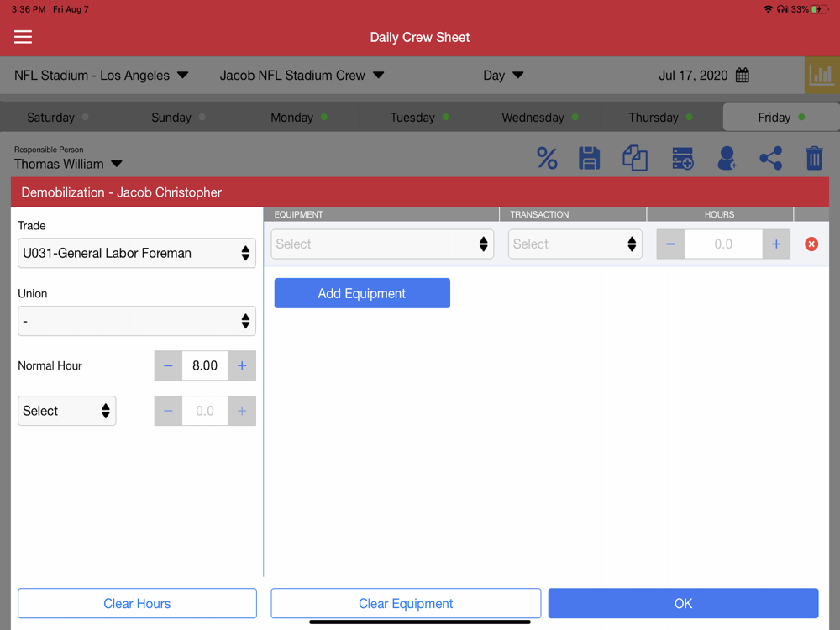Expand the Responsible Person Thomas William dropdown
840x630 pixels.
(x=68, y=164)
